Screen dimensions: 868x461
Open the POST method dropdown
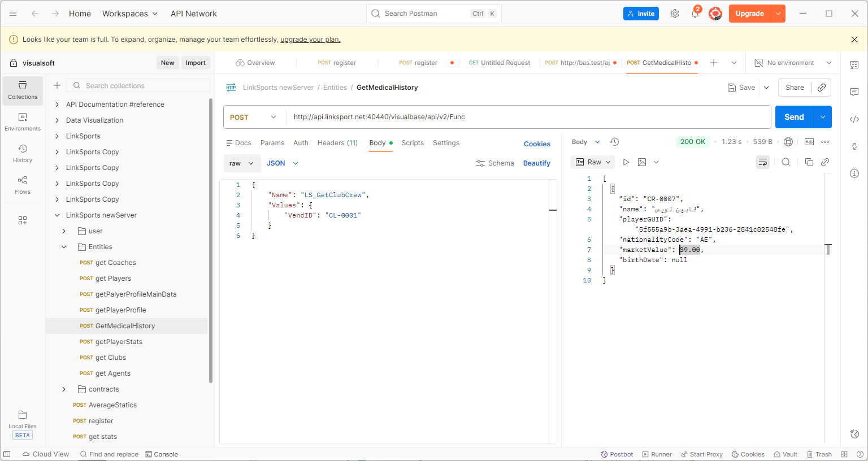[253, 117]
